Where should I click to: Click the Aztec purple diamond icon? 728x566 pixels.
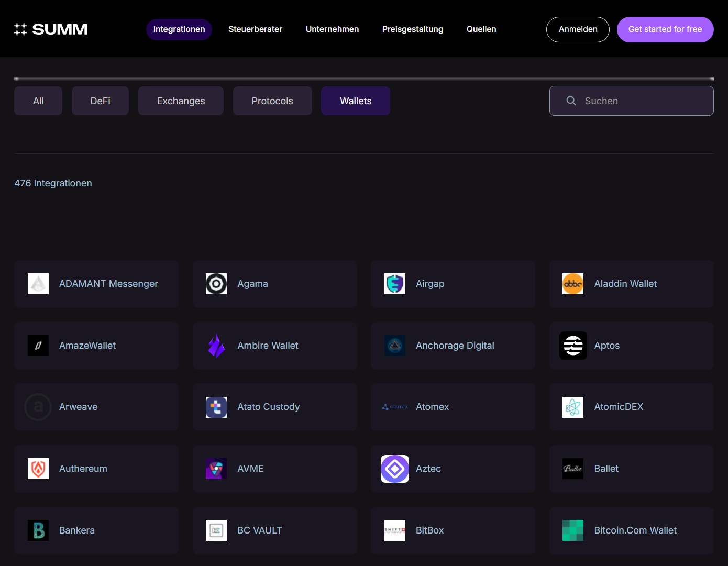tap(395, 469)
